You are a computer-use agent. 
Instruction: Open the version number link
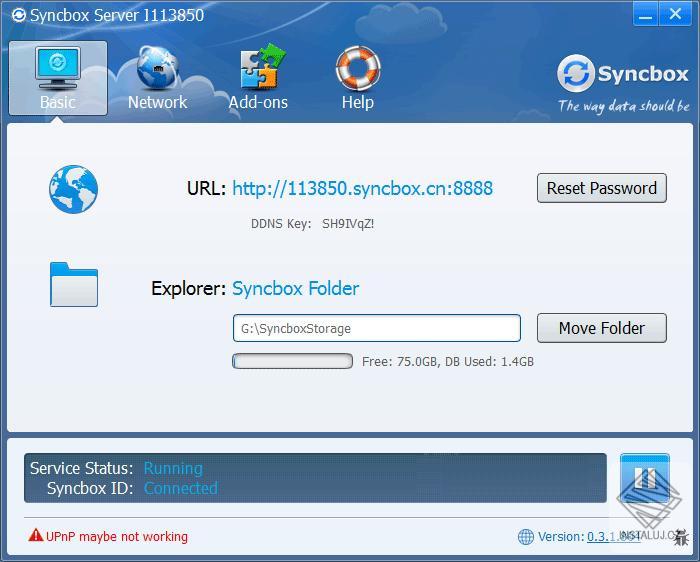[x=613, y=537]
